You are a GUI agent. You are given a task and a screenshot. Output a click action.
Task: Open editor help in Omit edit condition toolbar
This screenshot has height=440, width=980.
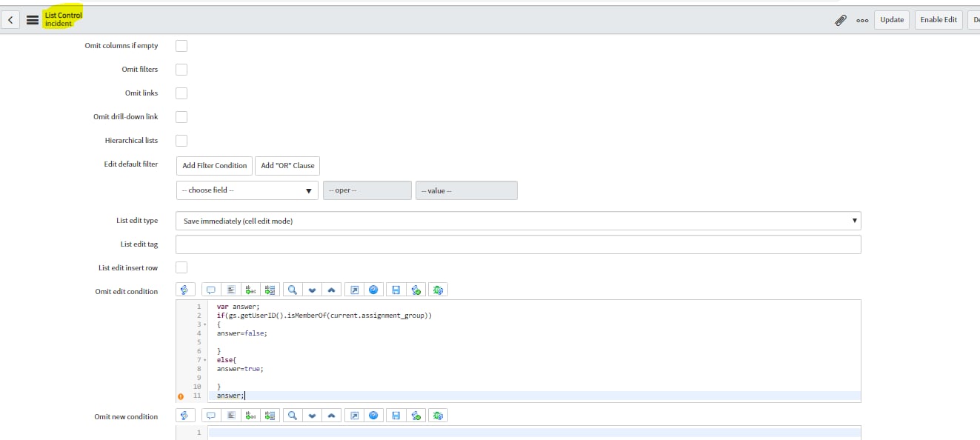coord(374,290)
